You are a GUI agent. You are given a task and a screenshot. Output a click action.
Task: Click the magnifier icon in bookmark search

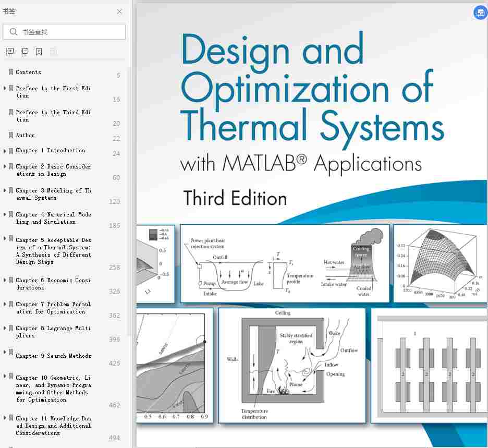point(13,32)
